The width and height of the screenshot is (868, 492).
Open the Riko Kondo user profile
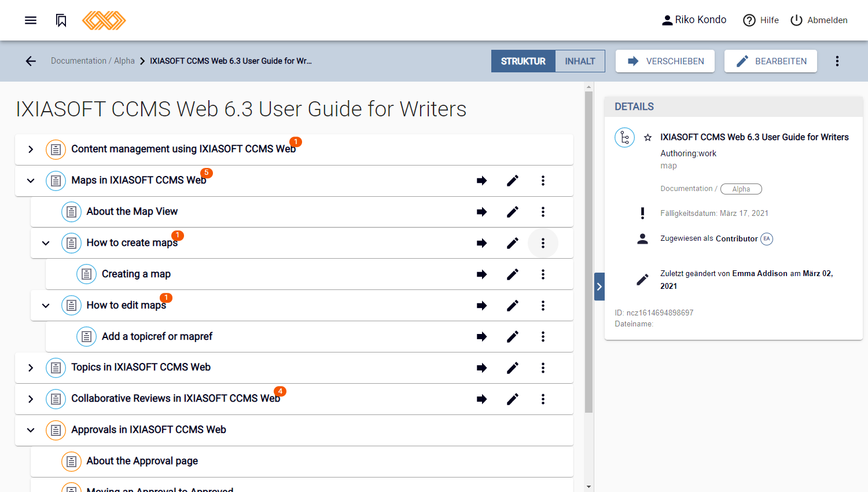[694, 20]
